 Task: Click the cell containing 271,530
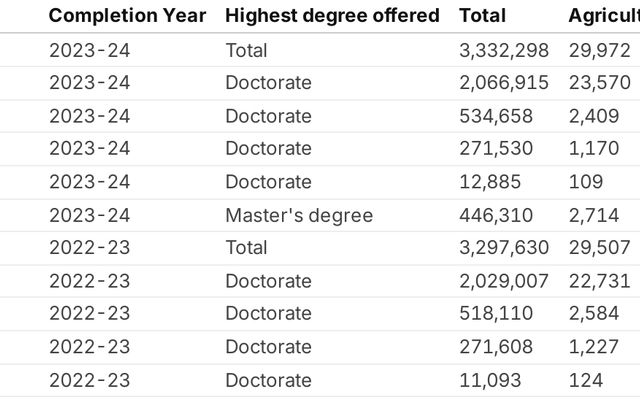[x=496, y=149]
